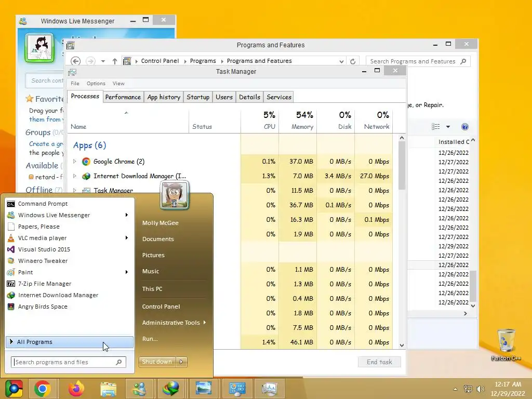This screenshot has width=532, height=399.
Task: Open Command Prompt from Start menu
Action: 43,204
